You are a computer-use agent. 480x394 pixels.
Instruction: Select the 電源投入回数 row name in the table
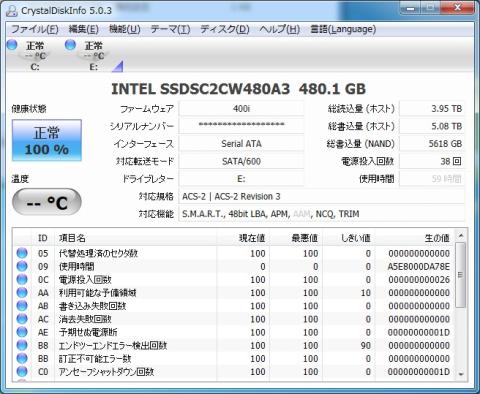tap(85, 279)
